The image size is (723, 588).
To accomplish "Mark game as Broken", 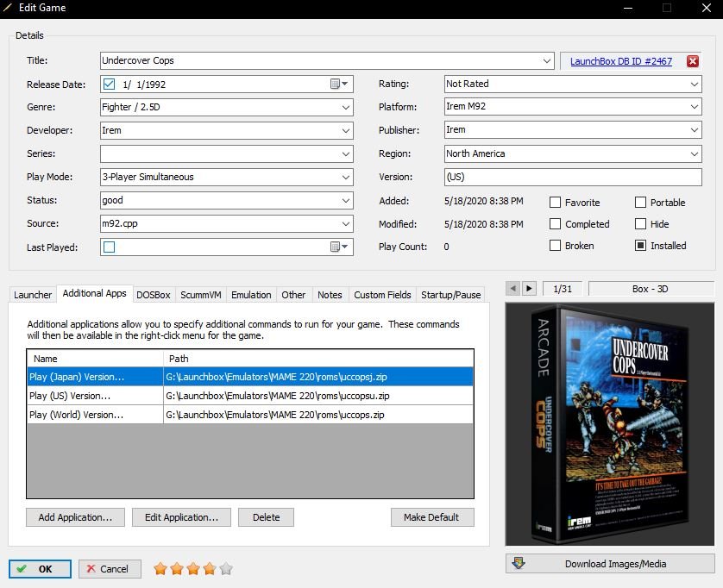I will pyautogui.click(x=555, y=246).
